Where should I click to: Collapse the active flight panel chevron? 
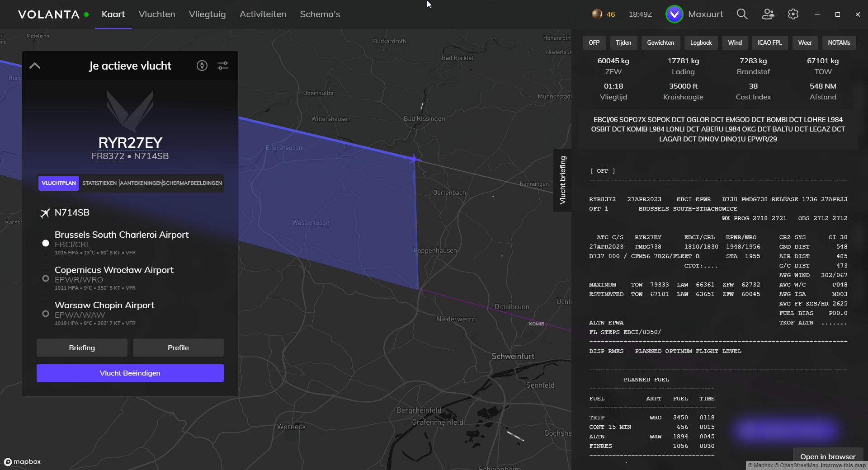pyautogui.click(x=35, y=66)
